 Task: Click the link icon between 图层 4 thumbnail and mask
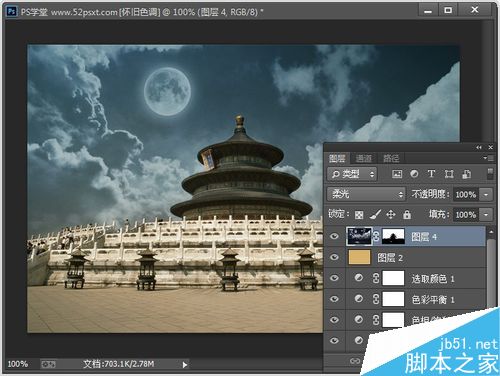[x=376, y=236]
